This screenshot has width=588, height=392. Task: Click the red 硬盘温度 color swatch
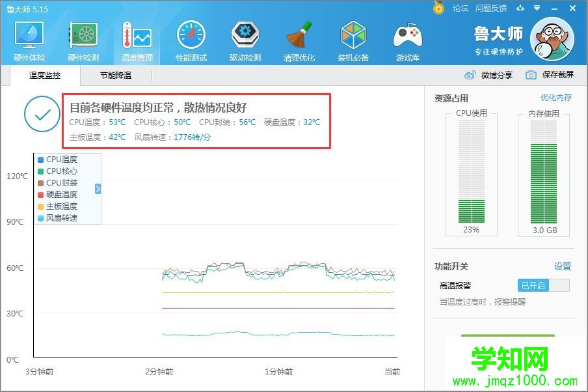40,194
